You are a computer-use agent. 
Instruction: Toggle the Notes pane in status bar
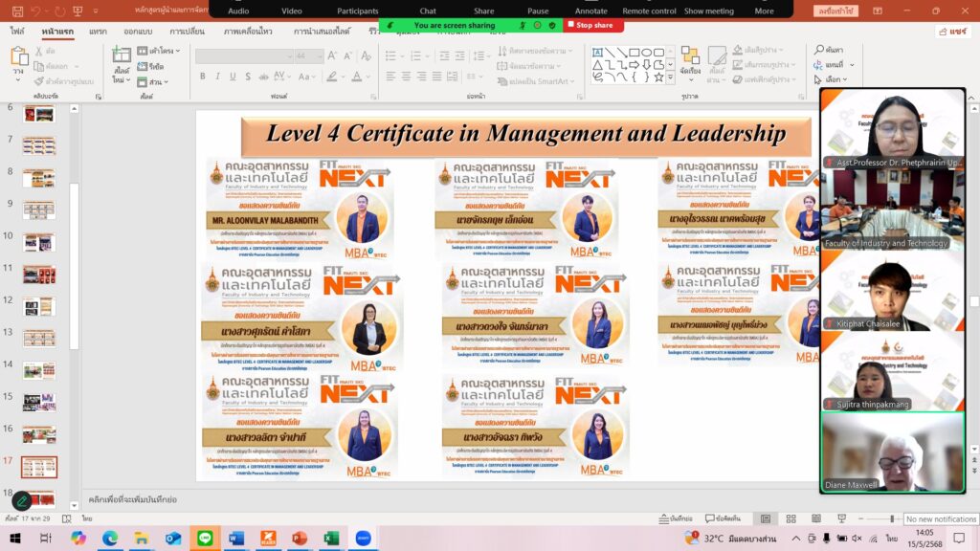[675, 518]
